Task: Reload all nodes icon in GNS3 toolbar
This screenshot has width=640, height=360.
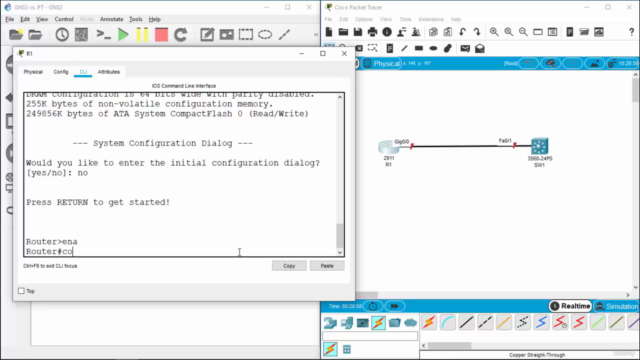Action: click(x=180, y=35)
